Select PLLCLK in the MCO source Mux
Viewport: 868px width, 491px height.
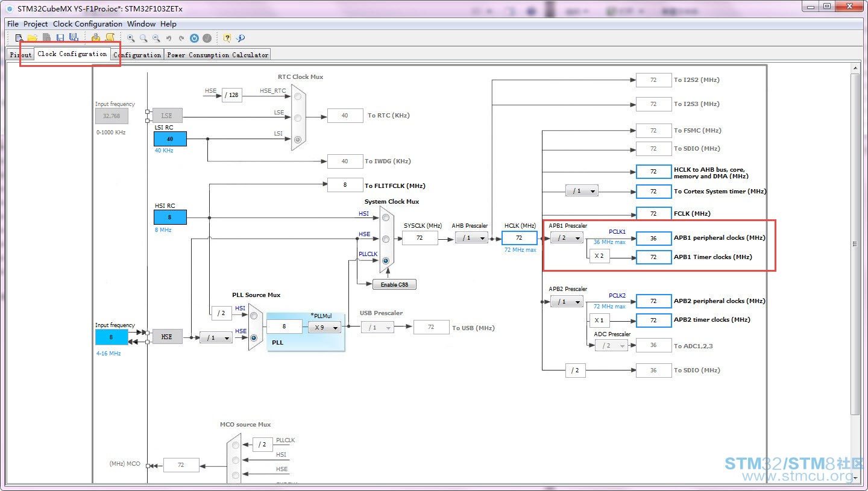tap(236, 445)
